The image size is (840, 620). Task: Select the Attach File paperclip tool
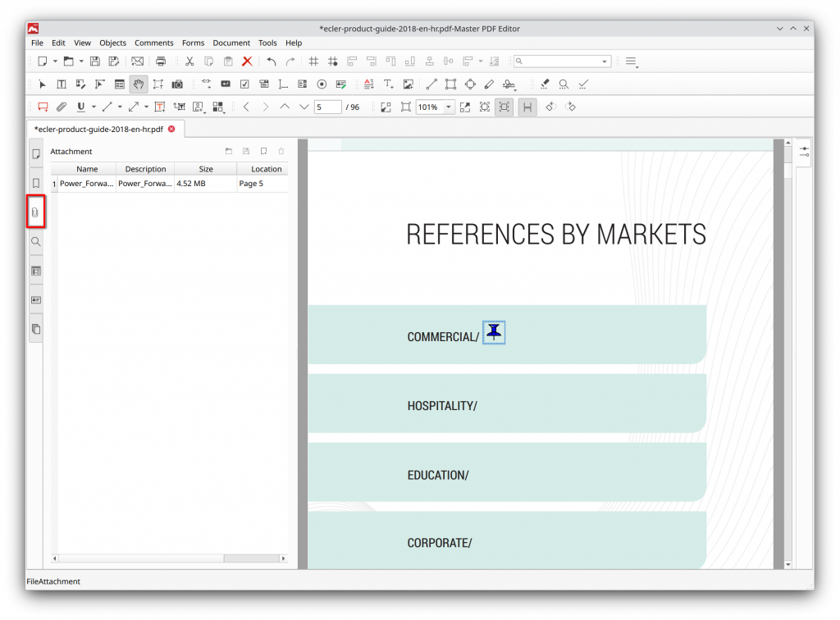(61, 107)
